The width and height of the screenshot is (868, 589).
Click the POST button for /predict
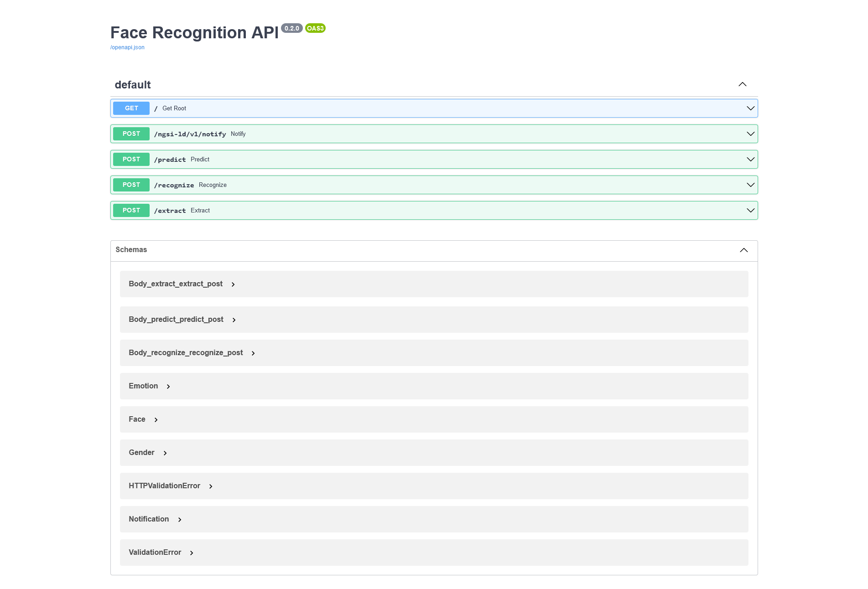(x=131, y=160)
